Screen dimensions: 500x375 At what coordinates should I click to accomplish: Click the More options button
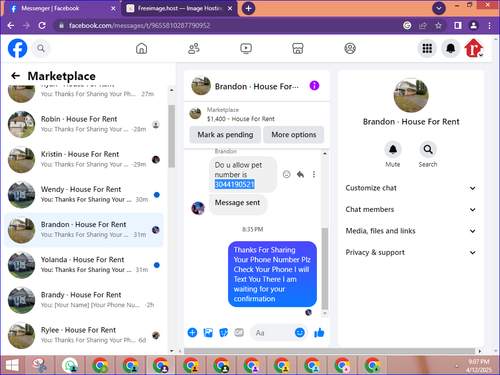(x=293, y=135)
